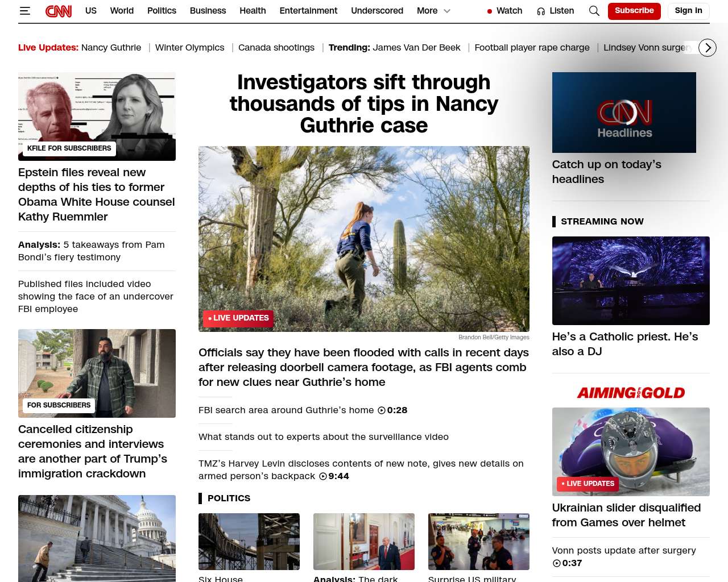Click the Watch link in header
The height and width of the screenshot is (582, 728).
[x=509, y=11]
